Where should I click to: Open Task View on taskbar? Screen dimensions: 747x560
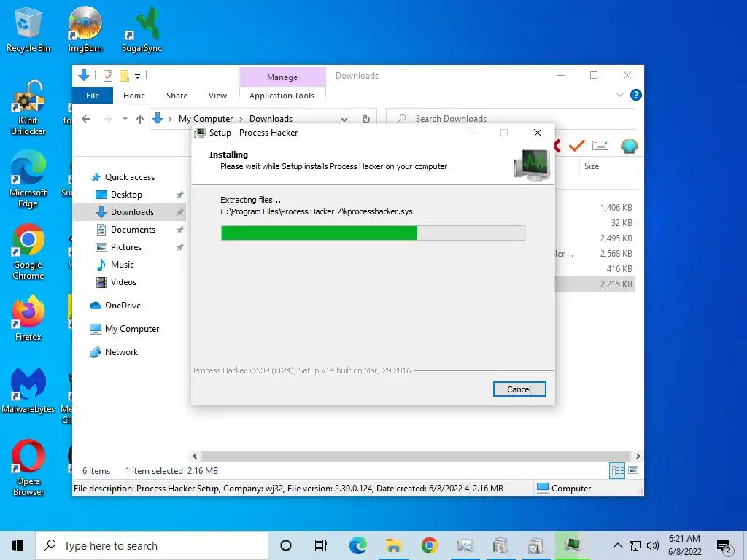[321, 545]
